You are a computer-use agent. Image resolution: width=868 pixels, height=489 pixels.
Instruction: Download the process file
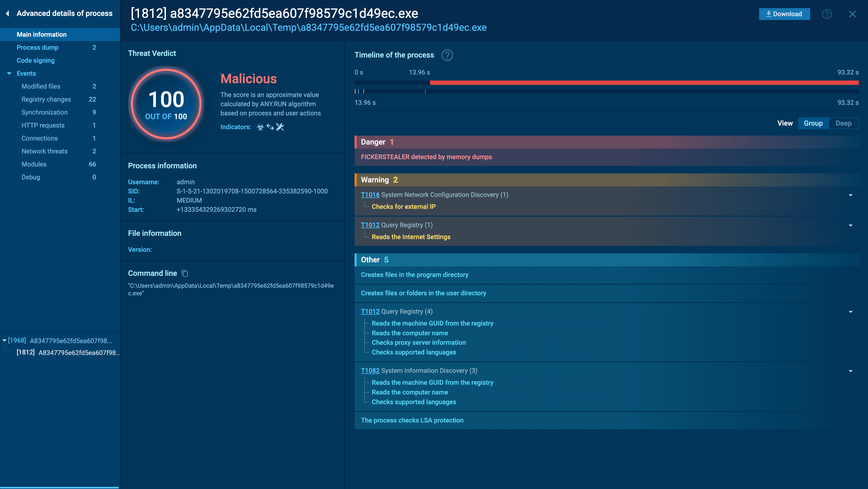(784, 14)
